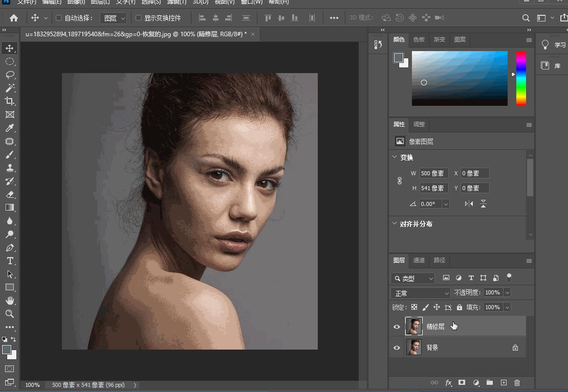Switch to the 色板 tab

point(419,39)
